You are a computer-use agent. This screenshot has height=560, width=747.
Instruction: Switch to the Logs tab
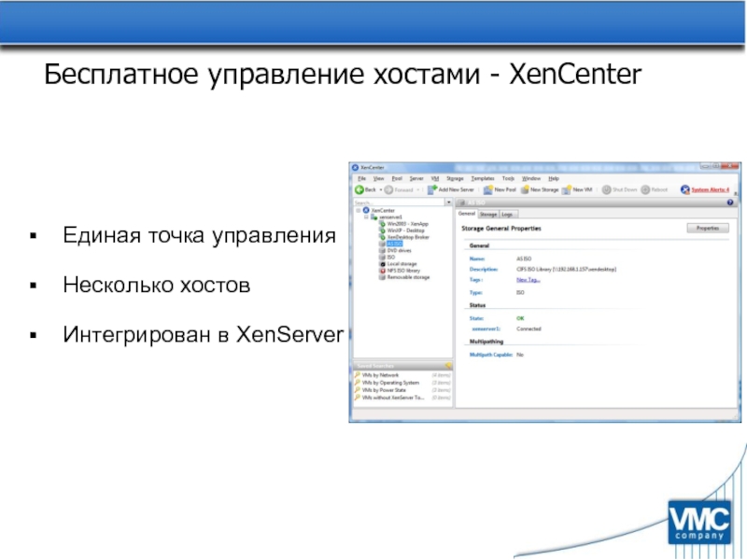point(508,215)
